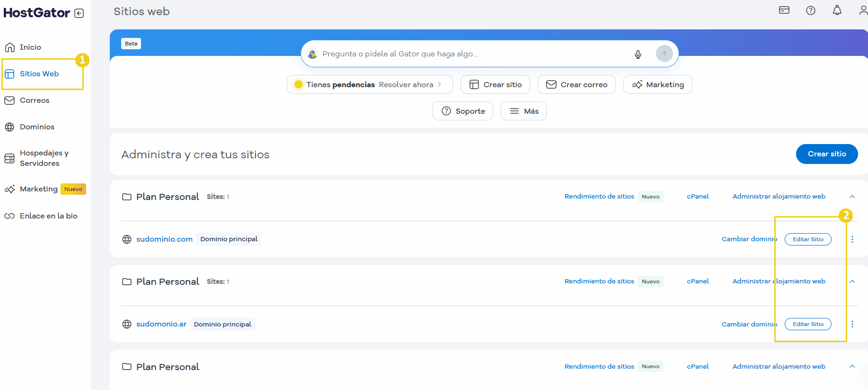Open the Más menu chip
The image size is (868, 390).
[523, 111]
